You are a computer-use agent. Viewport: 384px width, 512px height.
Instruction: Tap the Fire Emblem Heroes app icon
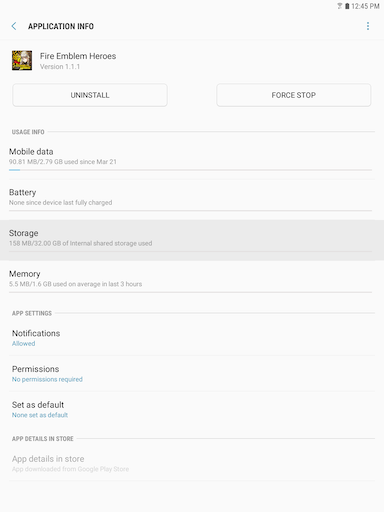coord(22,60)
